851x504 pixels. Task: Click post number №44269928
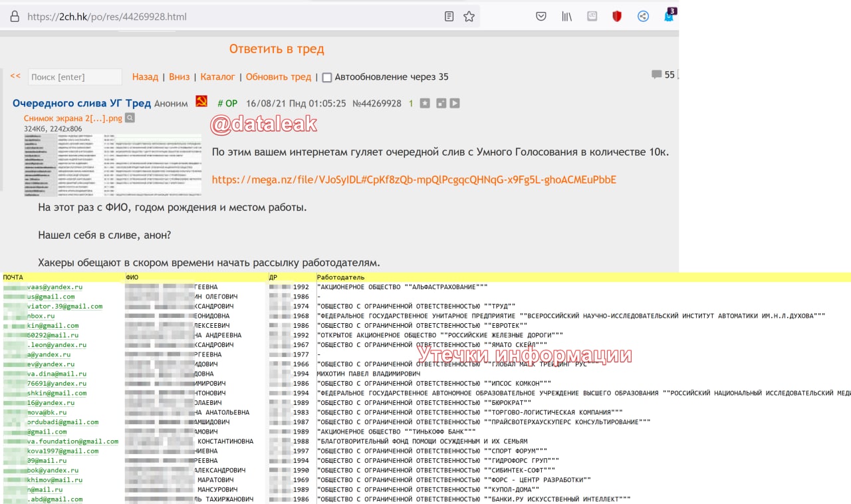376,103
